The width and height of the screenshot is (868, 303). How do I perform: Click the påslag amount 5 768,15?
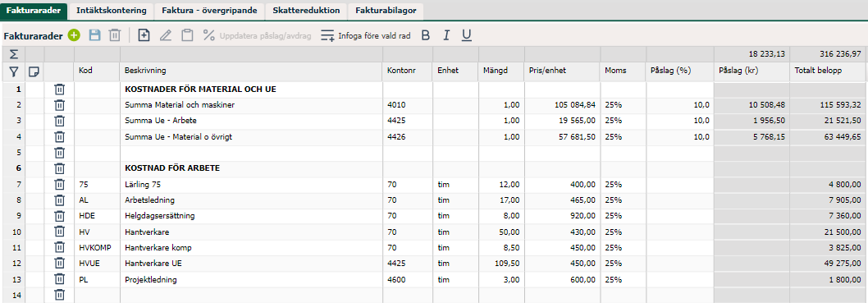[752, 137]
